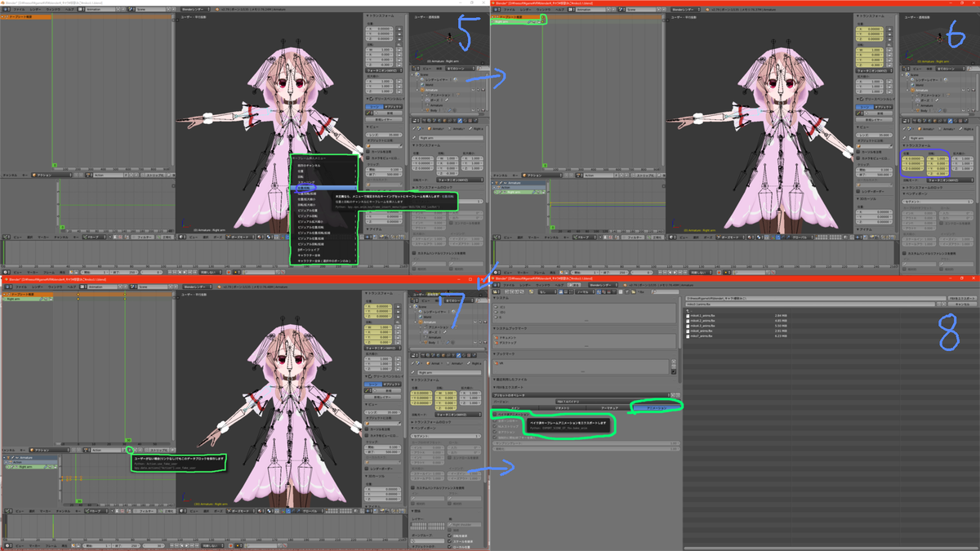Click the Right arm bone name field in window 7
Image resolution: width=980 pixels, height=551 pixels.
[x=449, y=372]
